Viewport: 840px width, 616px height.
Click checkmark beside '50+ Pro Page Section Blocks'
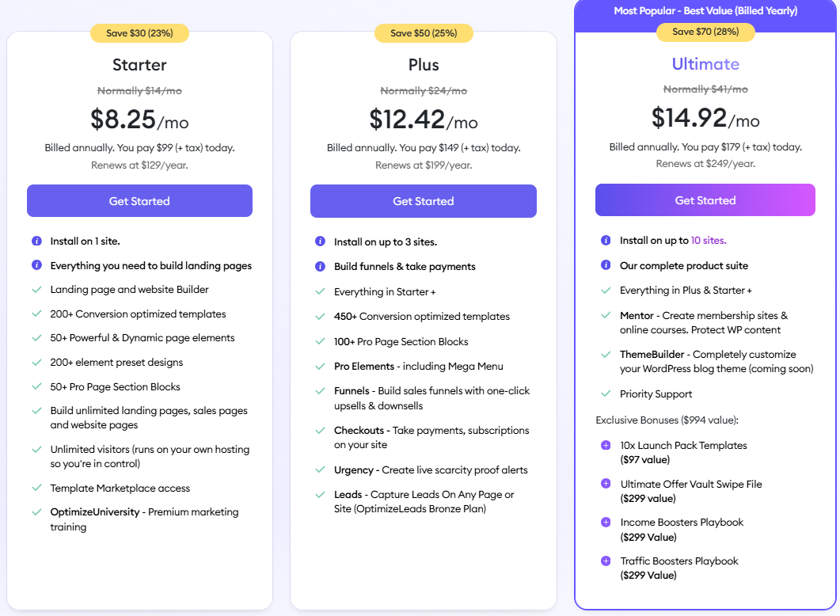click(x=37, y=386)
